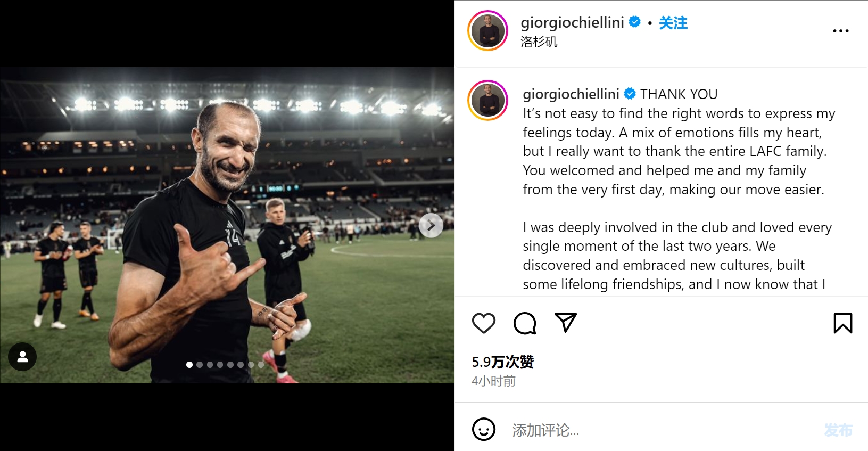Save the post with the bookmark icon

pos(842,323)
